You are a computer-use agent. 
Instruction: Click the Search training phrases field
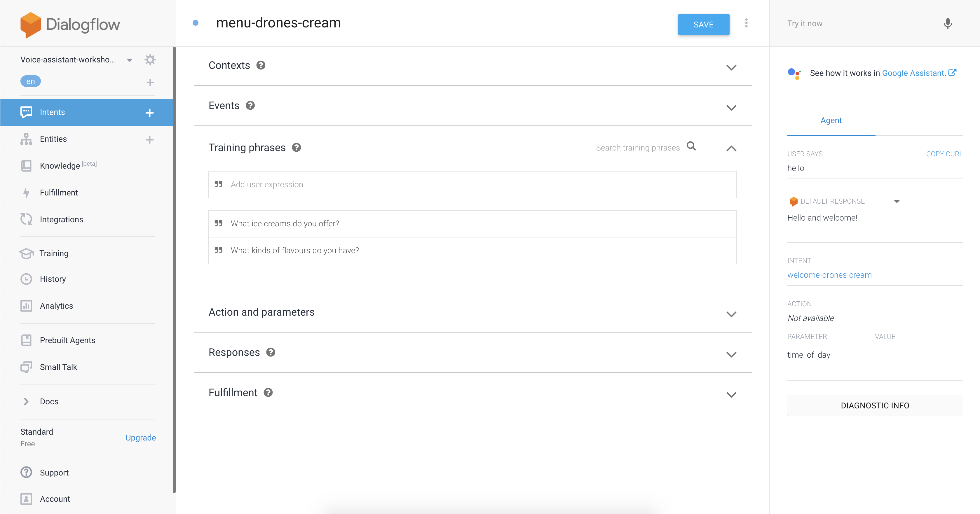(638, 148)
